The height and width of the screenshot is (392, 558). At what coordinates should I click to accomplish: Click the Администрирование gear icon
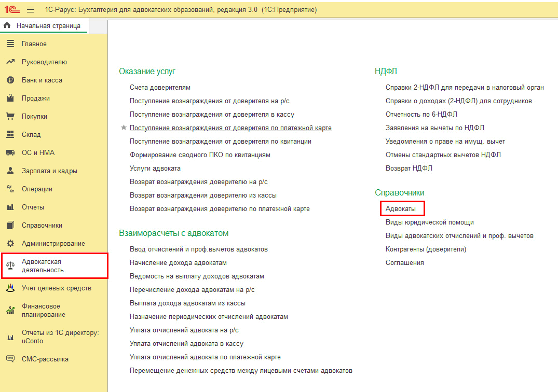10,244
